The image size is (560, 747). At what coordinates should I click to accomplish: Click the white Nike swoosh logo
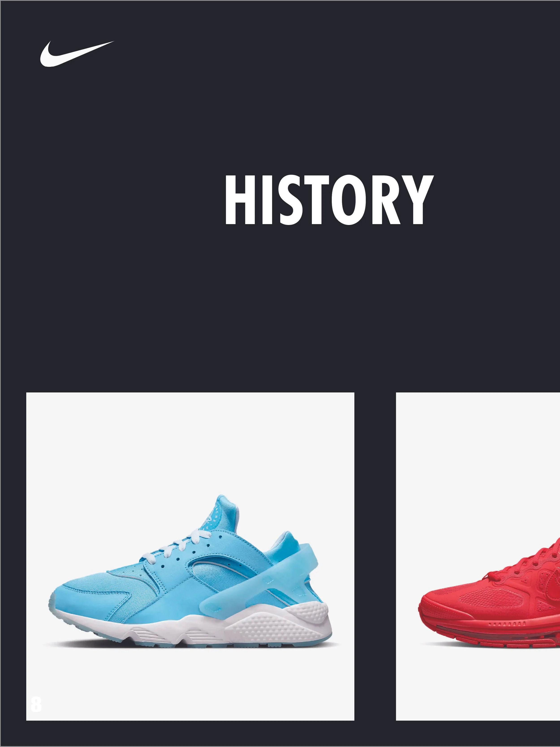click(77, 54)
